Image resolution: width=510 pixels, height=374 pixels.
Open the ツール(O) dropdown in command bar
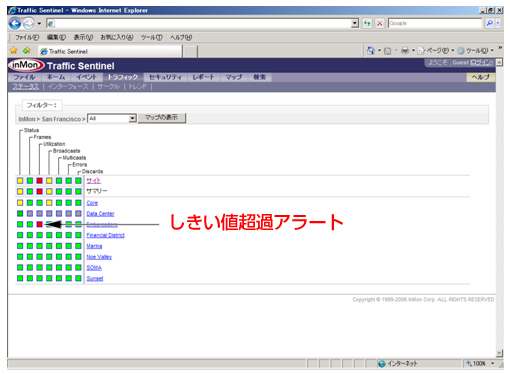476,51
